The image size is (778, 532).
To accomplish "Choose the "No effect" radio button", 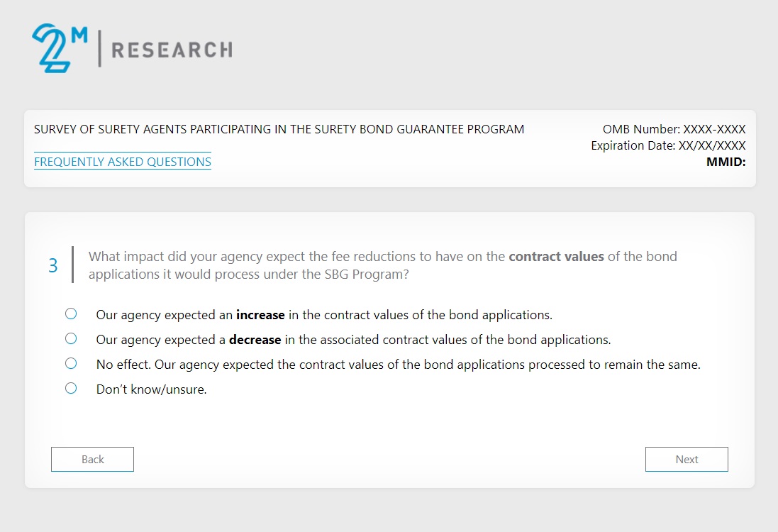I will click(71, 364).
